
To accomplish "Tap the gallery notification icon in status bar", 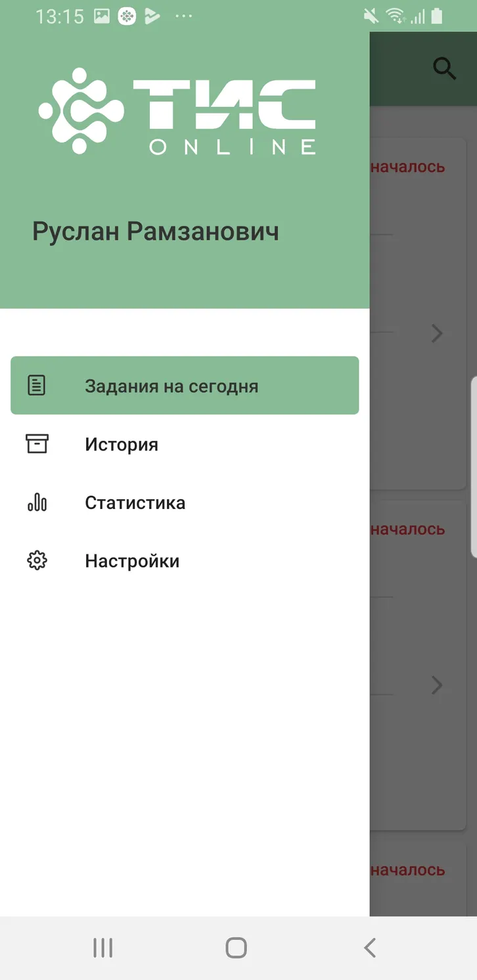I will pos(102,16).
